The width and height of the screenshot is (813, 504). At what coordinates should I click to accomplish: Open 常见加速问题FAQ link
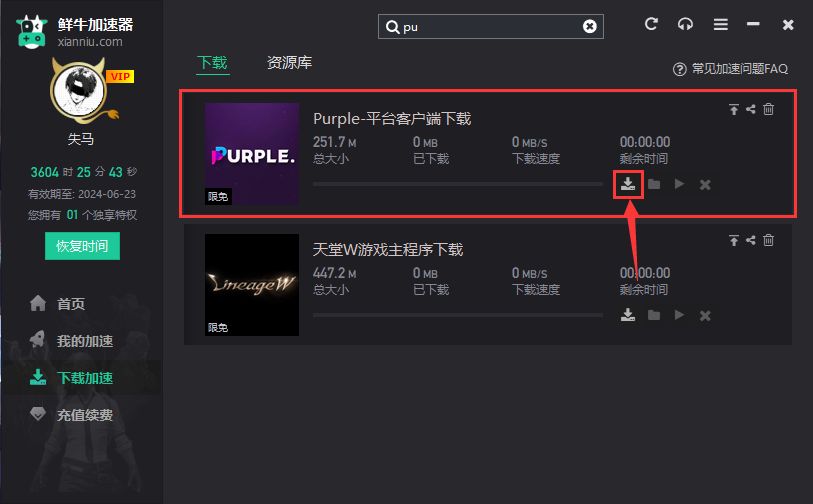click(730, 68)
